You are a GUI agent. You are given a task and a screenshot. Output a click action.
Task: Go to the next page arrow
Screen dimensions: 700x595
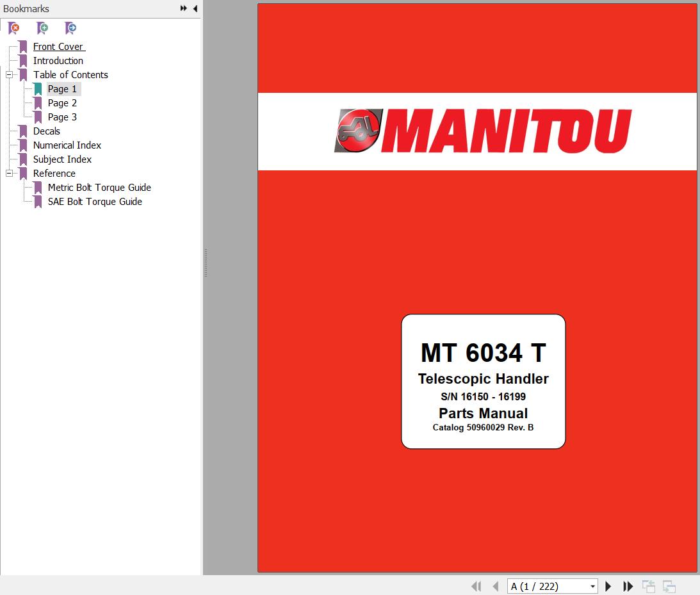tap(608, 586)
